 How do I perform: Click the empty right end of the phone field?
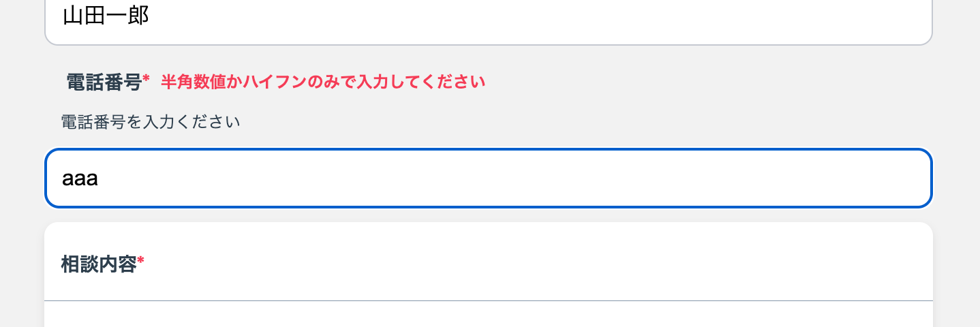click(852, 178)
